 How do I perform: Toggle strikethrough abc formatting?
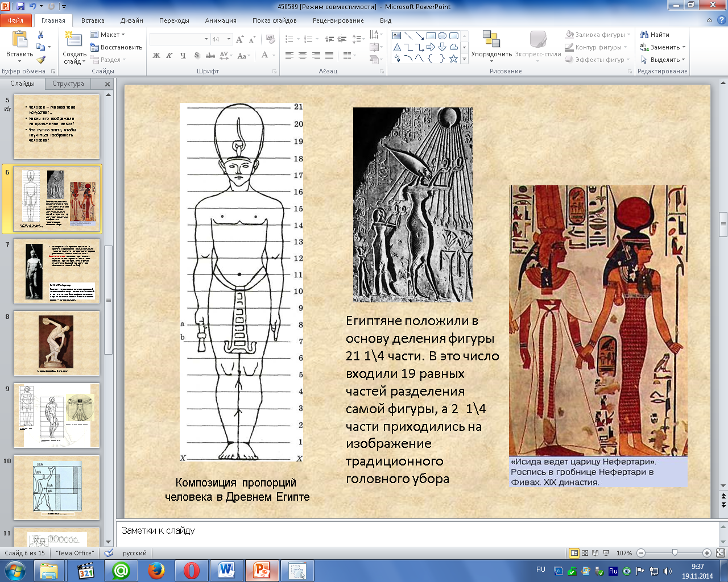tap(210, 56)
